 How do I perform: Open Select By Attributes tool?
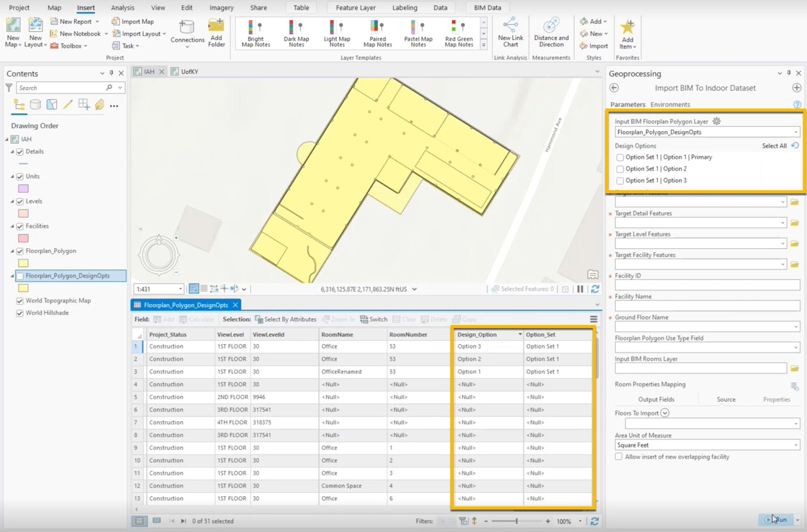click(x=286, y=319)
